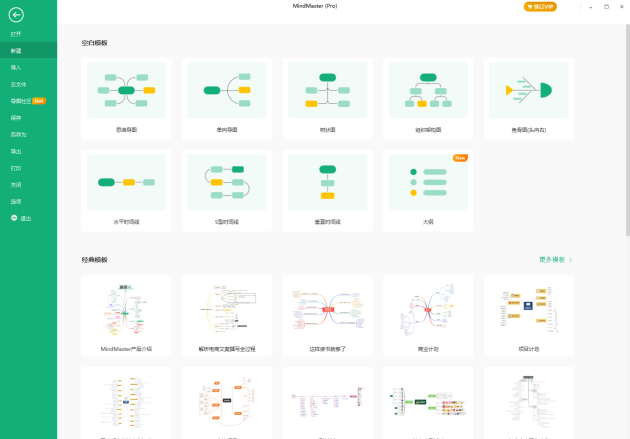
Task: Open the 打开 (Open) menu entry
Action: 16,34
